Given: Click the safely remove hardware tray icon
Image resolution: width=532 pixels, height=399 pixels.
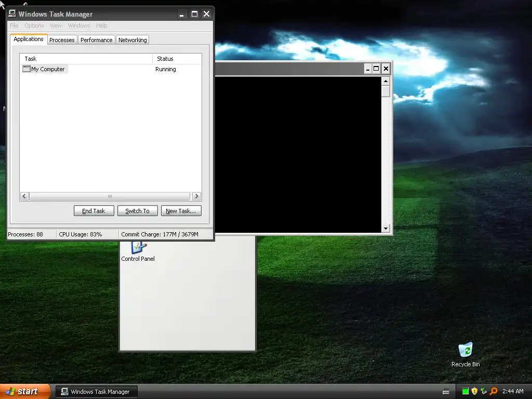Looking at the screenshot, I should pos(484,391).
